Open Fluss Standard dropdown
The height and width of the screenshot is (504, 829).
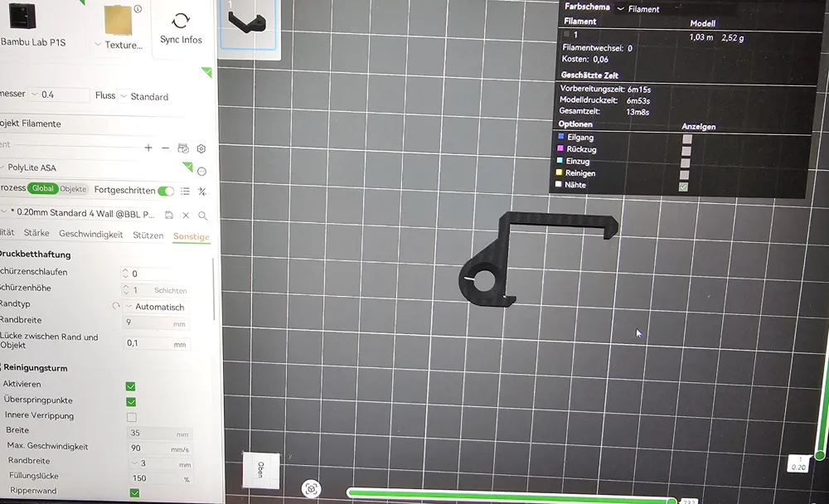click(x=144, y=96)
